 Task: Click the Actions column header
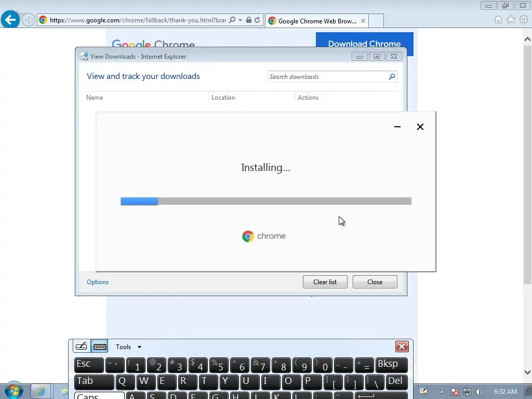pyautogui.click(x=308, y=98)
